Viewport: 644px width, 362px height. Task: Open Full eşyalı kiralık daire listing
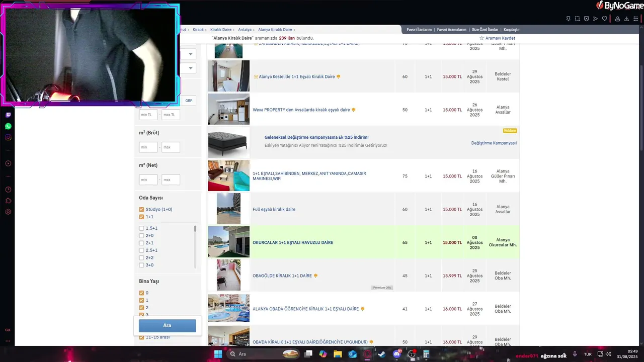(x=274, y=209)
